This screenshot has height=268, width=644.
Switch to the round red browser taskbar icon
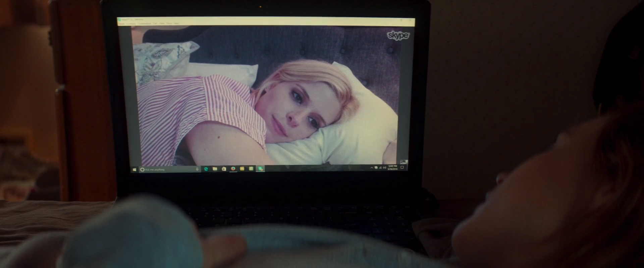[233, 169]
